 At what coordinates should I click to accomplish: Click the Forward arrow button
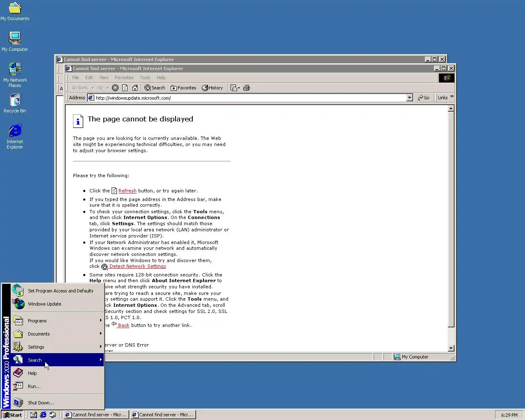(100, 88)
